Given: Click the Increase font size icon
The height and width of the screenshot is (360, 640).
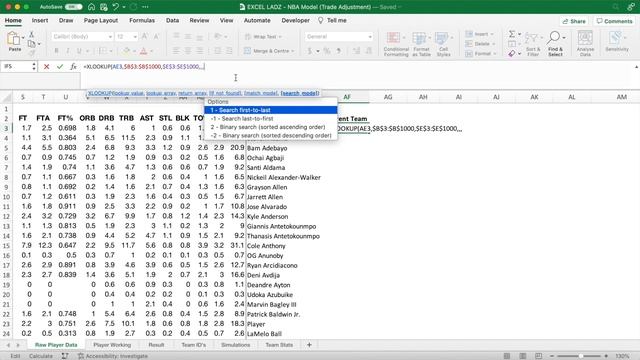Looking at the screenshot, I should tap(145, 37).
